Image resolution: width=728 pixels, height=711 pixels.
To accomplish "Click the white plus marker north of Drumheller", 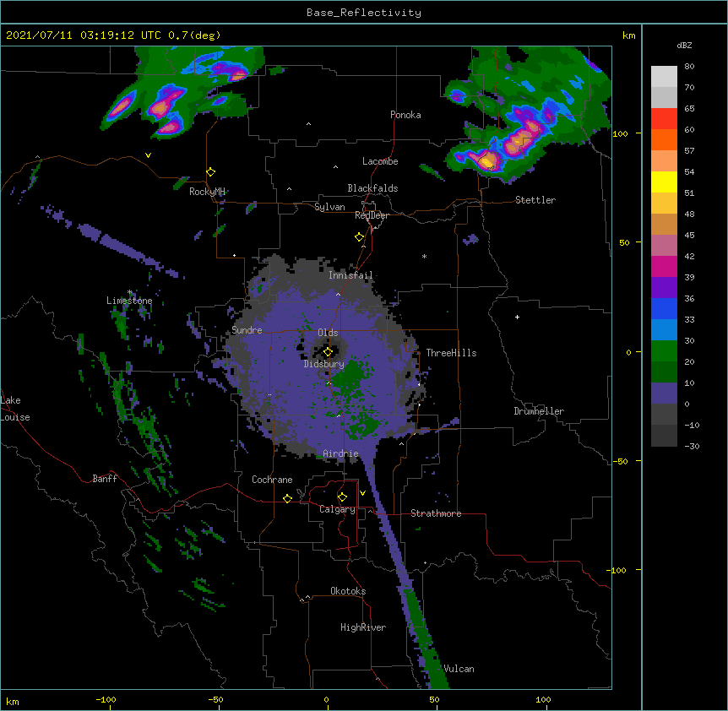I will pyautogui.click(x=517, y=317).
